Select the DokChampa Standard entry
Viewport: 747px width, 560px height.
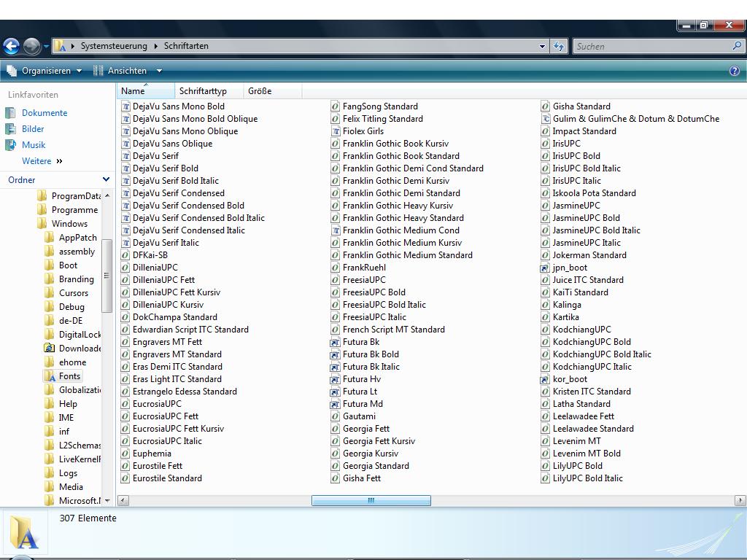(x=175, y=317)
